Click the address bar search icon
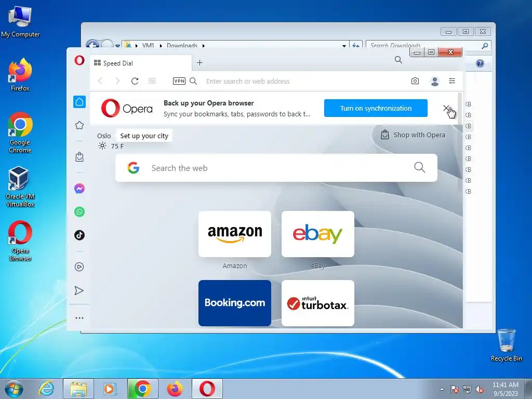This screenshot has width=532, height=399. click(193, 81)
